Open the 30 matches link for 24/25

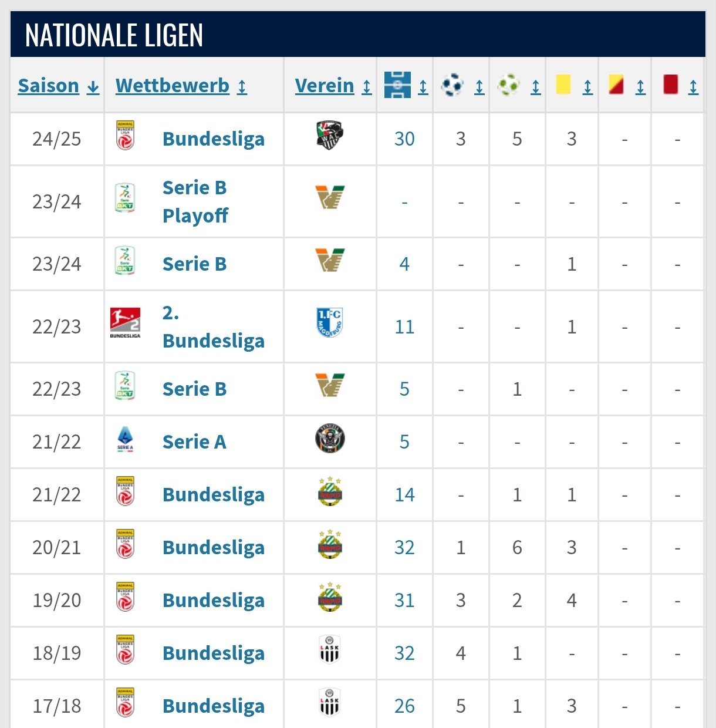pyautogui.click(x=404, y=139)
